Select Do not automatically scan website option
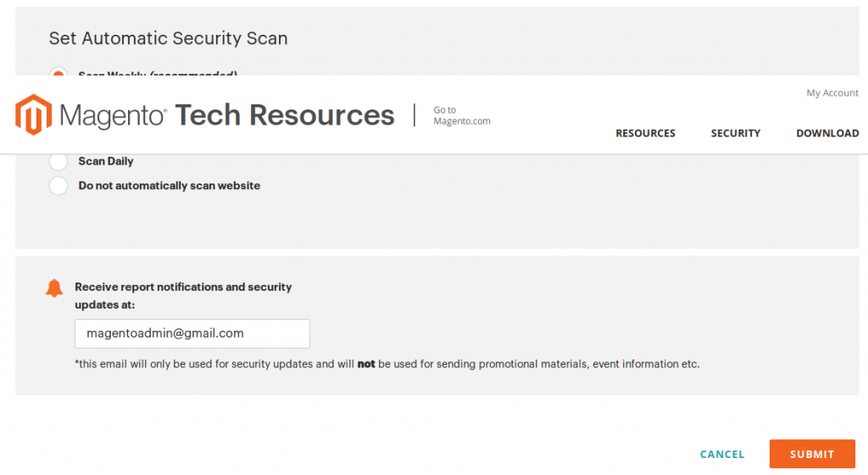The height and width of the screenshot is (475, 868). coord(58,186)
